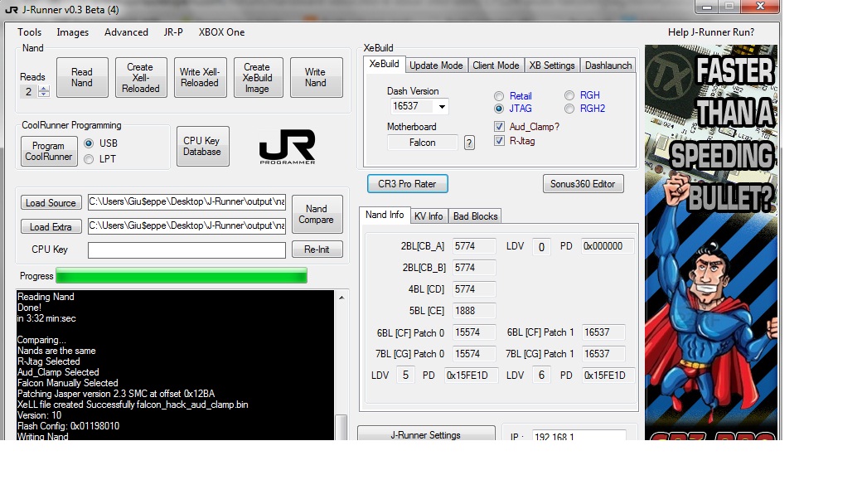Viewport: 862px width, 504px height.
Task: Click the IP address field
Action: pos(579,435)
